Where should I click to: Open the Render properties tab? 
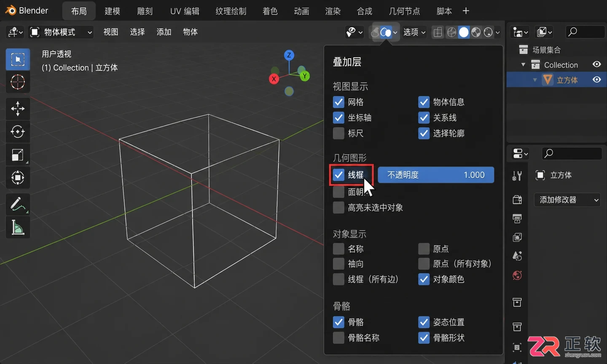click(x=517, y=200)
